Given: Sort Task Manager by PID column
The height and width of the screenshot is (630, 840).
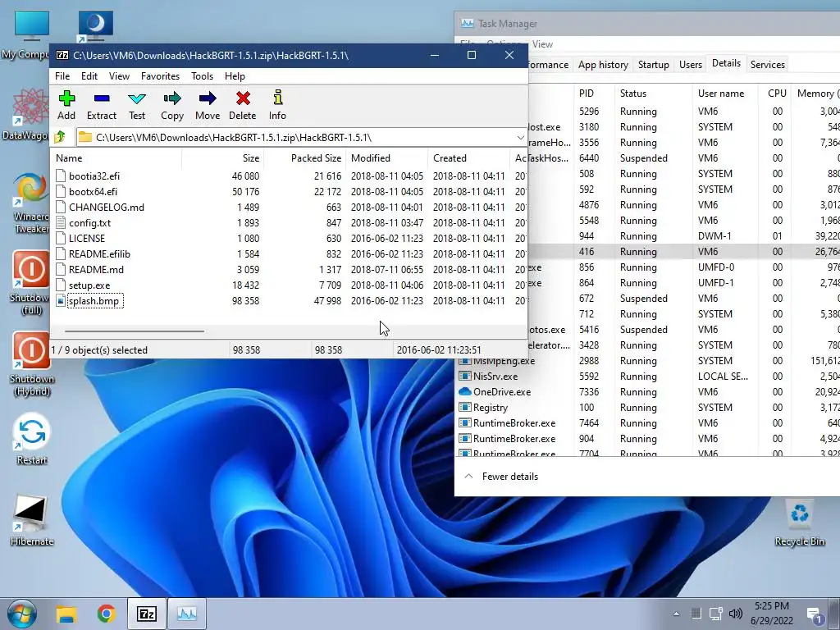Looking at the screenshot, I should tap(594, 94).
